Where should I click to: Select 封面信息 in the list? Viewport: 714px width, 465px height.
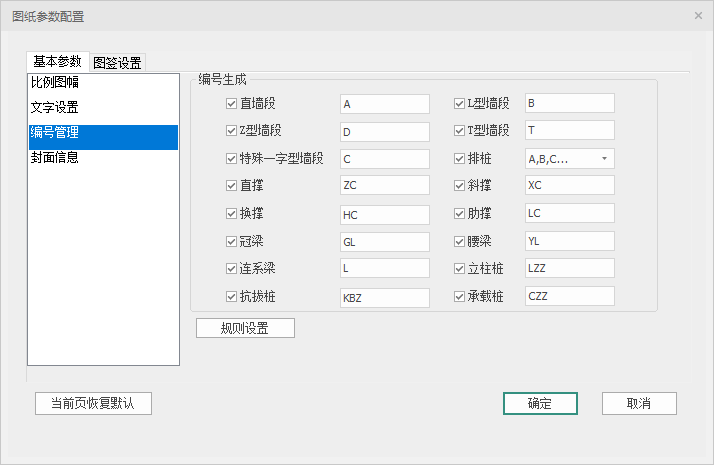tap(55, 158)
